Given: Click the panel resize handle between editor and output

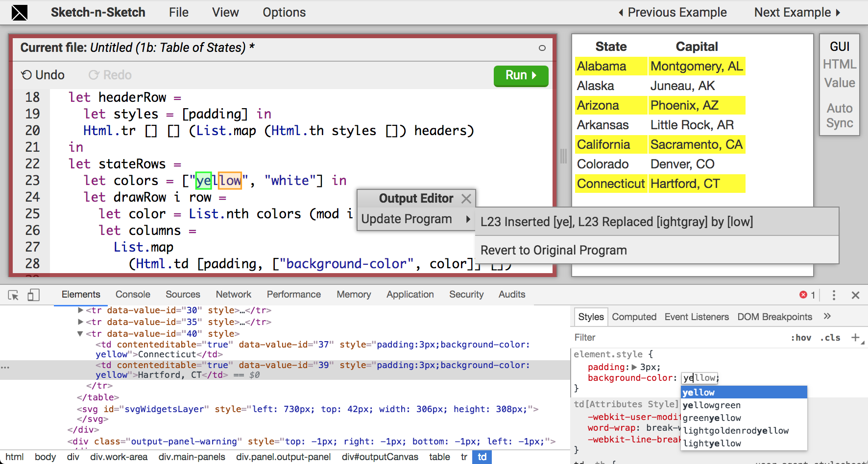Looking at the screenshot, I should 563,156.
